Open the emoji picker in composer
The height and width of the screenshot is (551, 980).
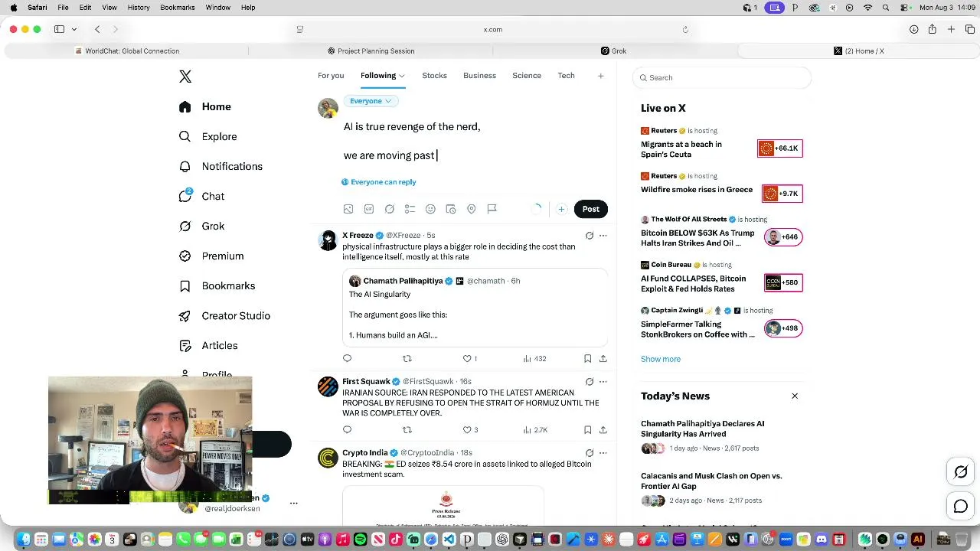coord(430,209)
